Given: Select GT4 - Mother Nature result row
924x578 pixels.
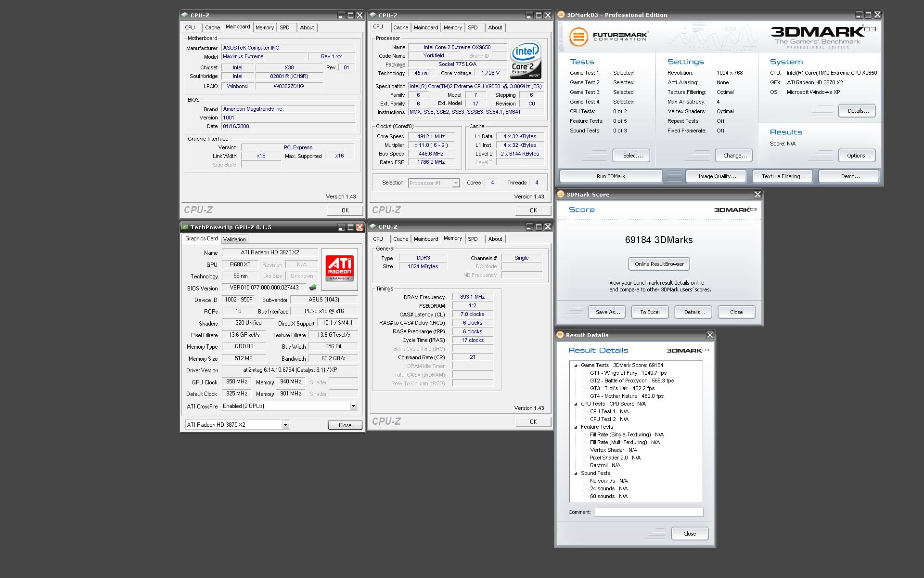Looking at the screenshot, I should (627, 396).
